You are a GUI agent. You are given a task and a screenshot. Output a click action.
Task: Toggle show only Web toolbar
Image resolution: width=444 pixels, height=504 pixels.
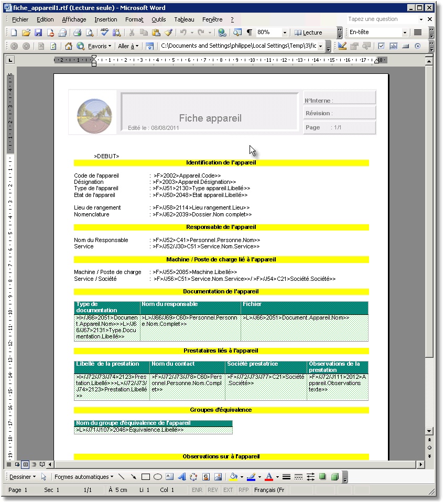coord(149,46)
